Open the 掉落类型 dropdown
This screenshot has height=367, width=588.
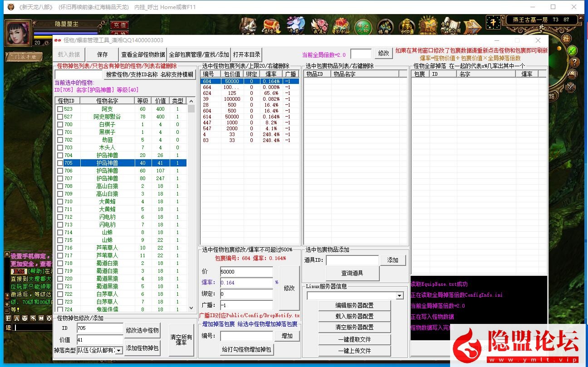tap(118, 350)
